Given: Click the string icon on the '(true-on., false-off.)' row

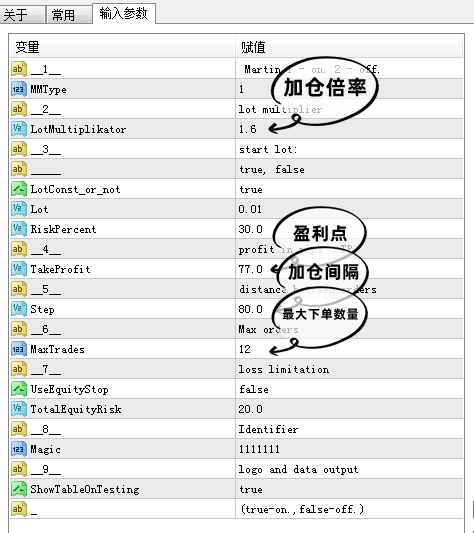Looking at the screenshot, I should pos(19,509).
